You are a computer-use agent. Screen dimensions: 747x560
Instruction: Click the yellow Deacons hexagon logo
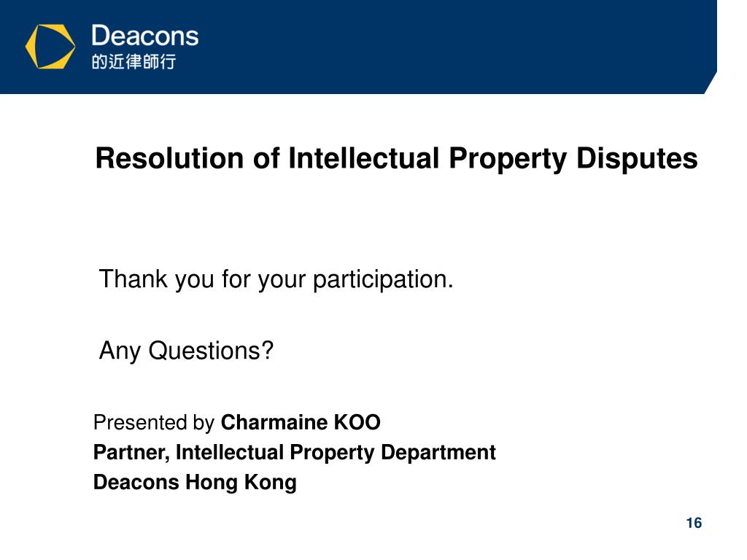(50, 47)
